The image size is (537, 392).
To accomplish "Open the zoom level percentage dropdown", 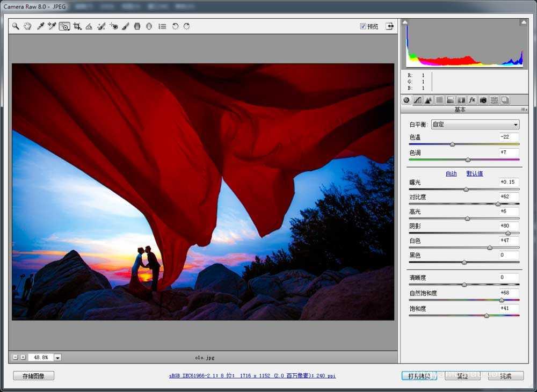I will tap(57, 357).
